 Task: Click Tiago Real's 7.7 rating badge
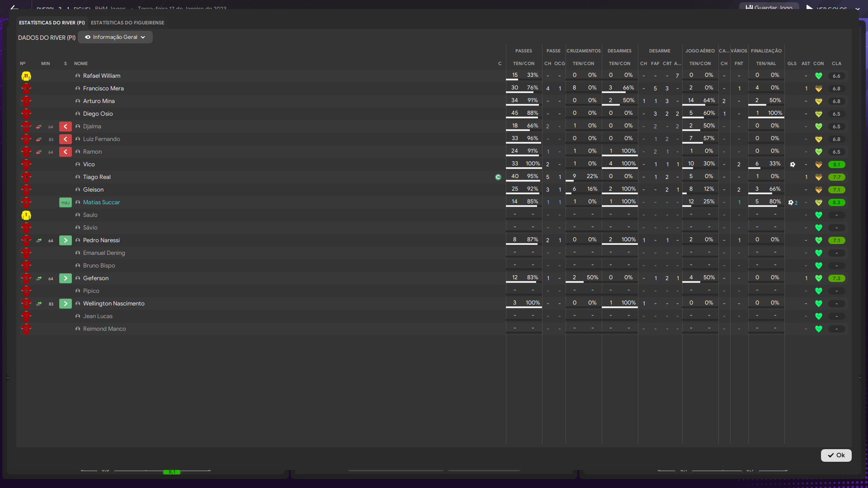(836, 177)
